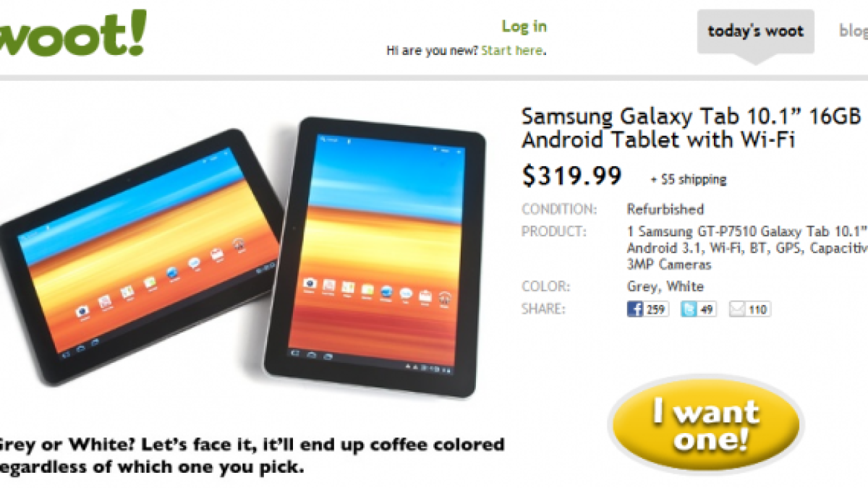This screenshot has width=868, height=488.
Task: Click the right portrait tablet image
Action: (373, 257)
